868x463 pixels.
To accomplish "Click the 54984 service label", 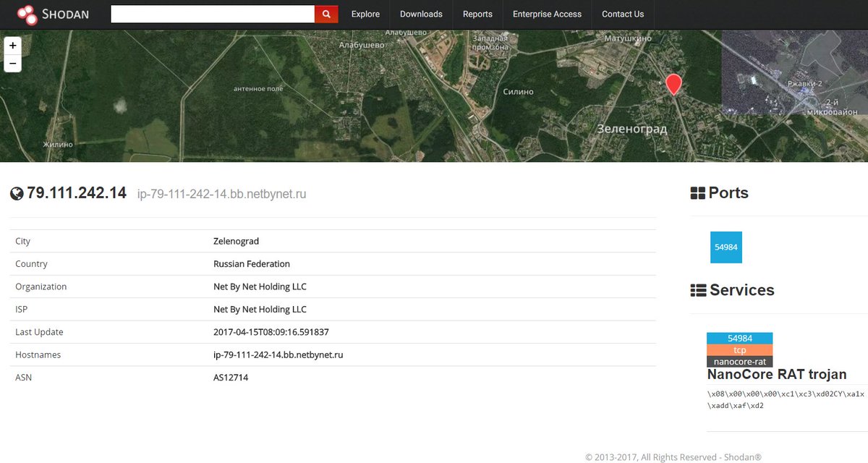I will 740,338.
